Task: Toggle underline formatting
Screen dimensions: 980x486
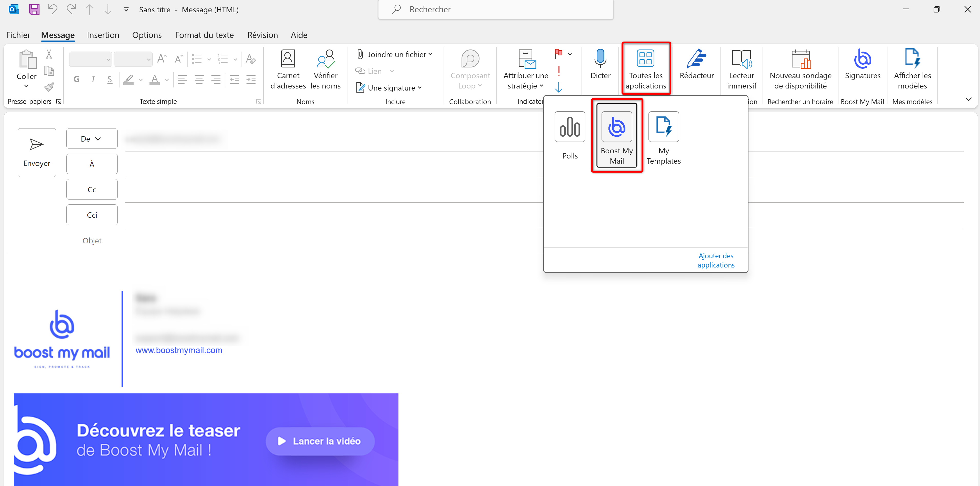Action: pyautogui.click(x=110, y=79)
